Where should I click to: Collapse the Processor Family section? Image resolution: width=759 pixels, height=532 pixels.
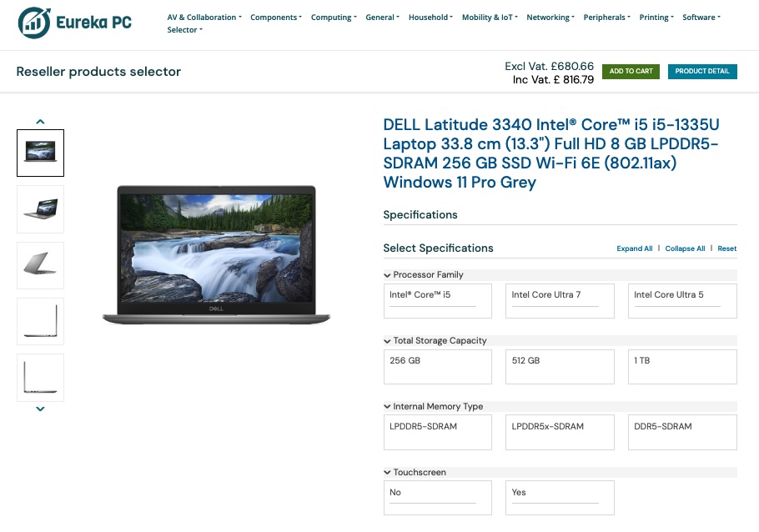(x=387, y=275)
